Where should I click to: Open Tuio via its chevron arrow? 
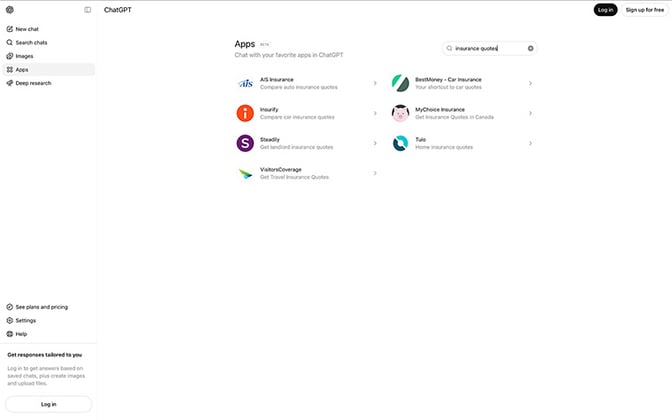[x=530, y=143]
